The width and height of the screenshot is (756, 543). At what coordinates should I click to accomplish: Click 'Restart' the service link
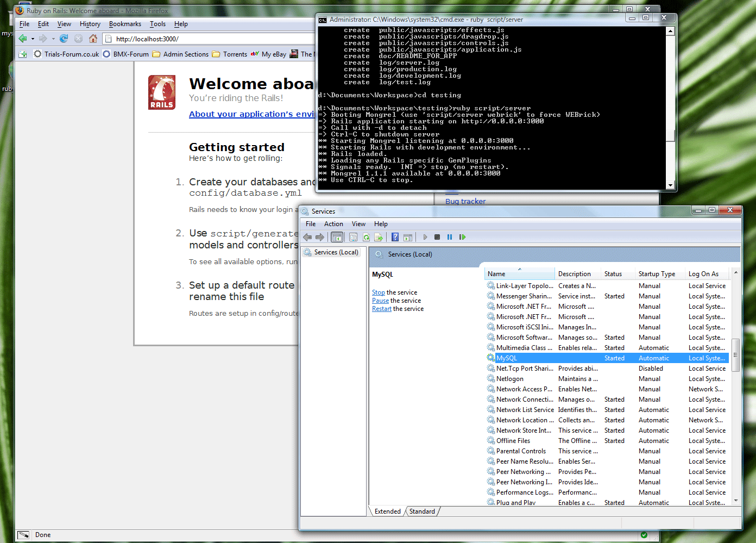[x=381, y=309]
